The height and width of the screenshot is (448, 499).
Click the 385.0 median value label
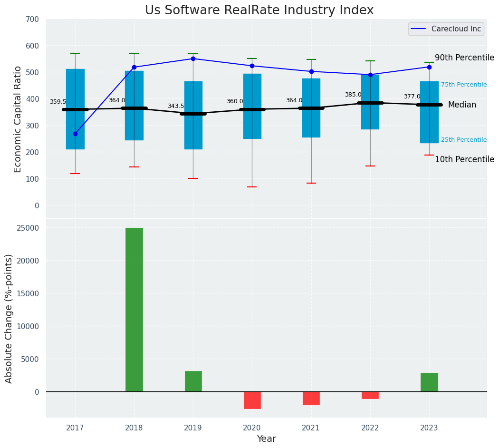(353, 95)
